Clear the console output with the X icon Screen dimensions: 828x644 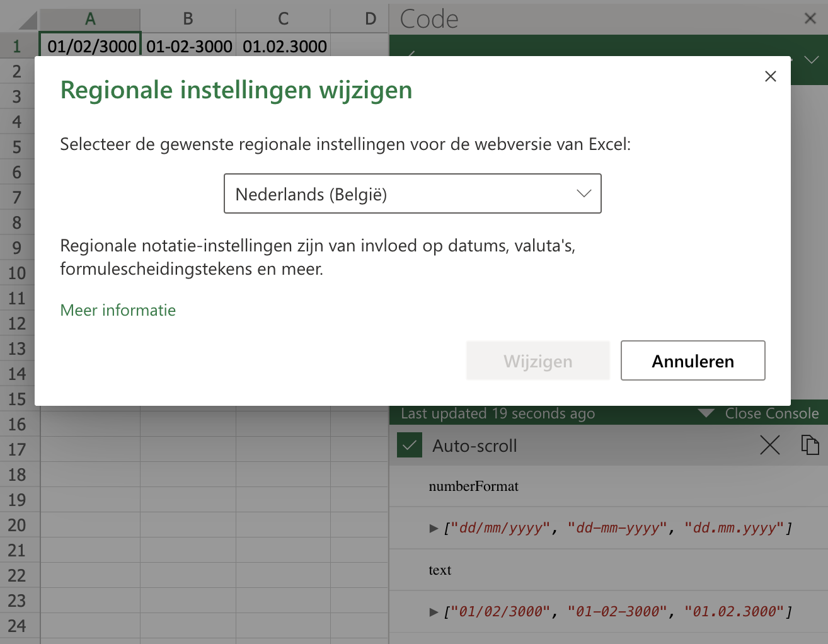769,446
